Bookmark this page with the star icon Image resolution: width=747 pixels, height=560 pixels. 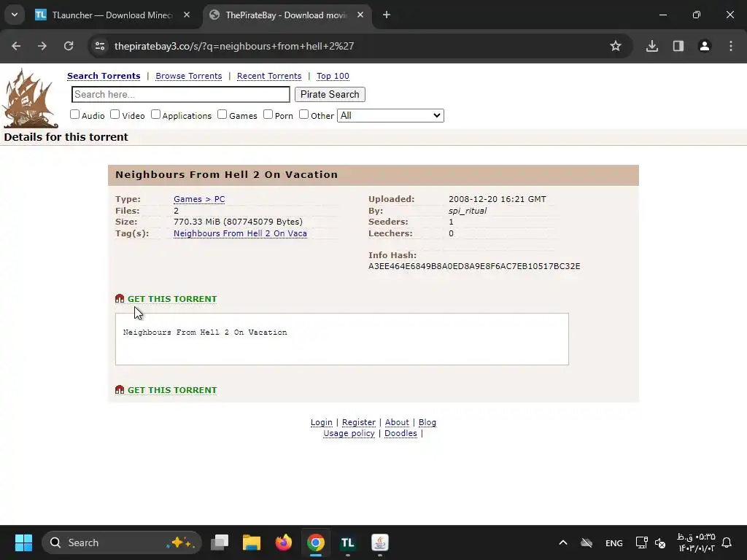[616, 46]
